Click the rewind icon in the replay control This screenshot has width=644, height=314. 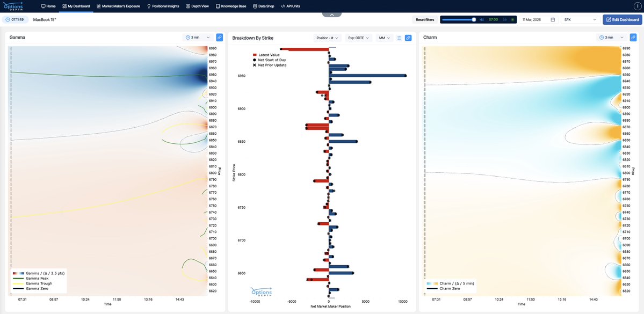482,19
